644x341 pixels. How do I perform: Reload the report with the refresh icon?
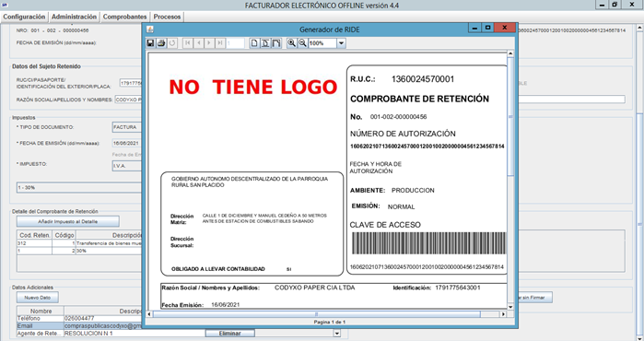172,43
